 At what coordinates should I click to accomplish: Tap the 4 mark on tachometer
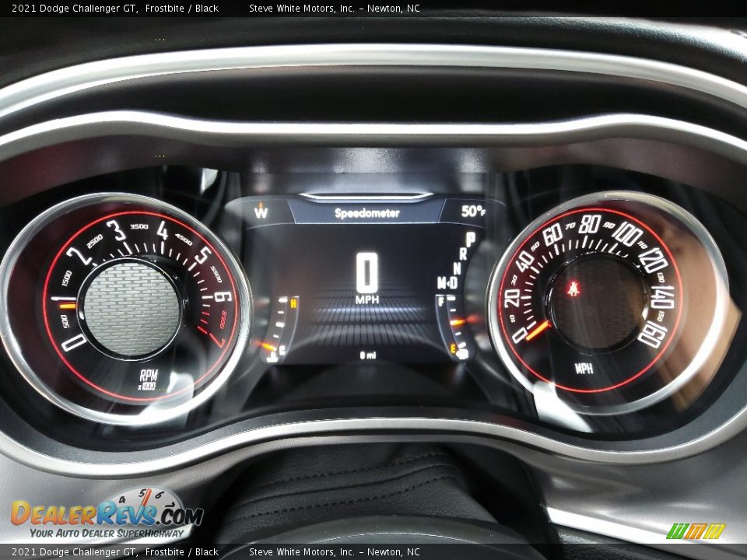click(163, 230)
